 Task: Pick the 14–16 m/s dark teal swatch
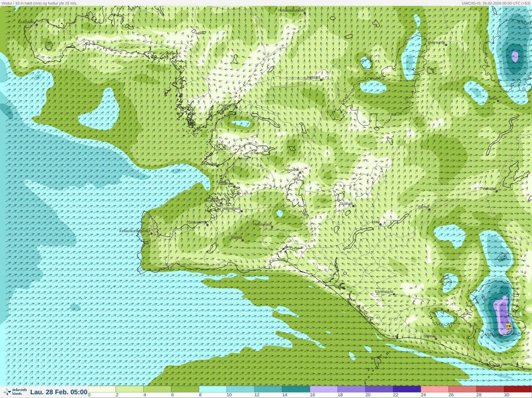point(296,389)
